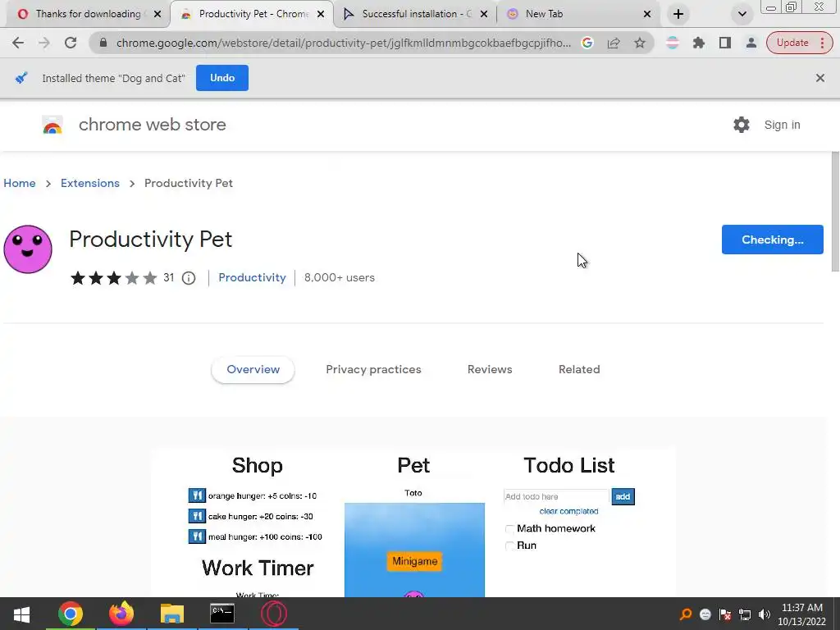Select the Overview tab
Image resolution: width=840 pixels, height=630 pixels.
click(253, 370)
